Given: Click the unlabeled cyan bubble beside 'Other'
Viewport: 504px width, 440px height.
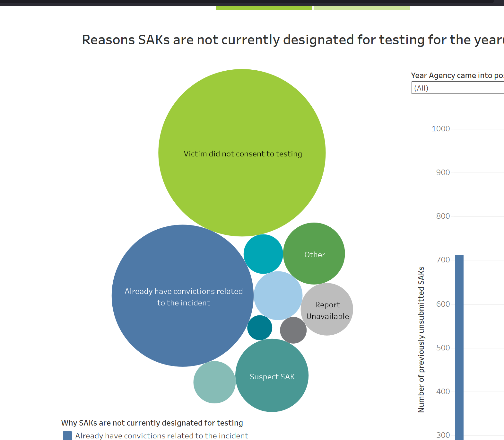Looking at the screenshot, I should 263,254.
